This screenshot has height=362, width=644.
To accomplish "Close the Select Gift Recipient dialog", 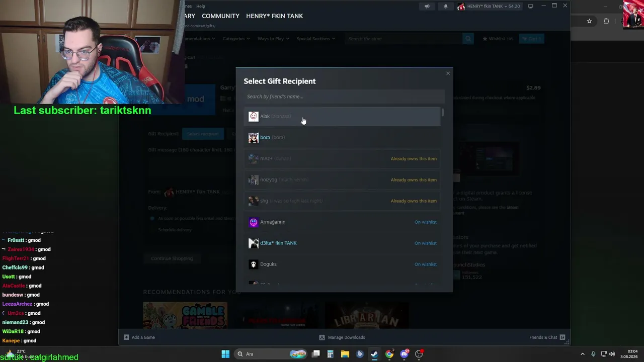I will (448, 73).
